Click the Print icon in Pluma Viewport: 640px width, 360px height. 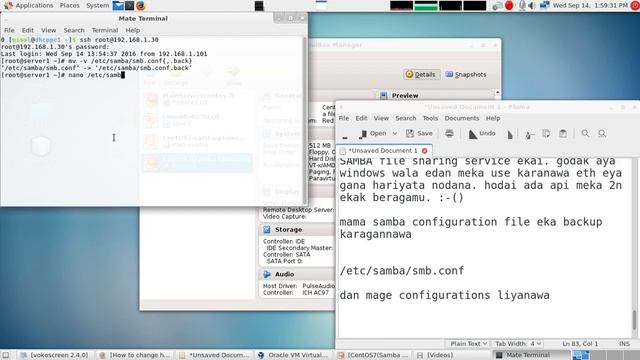tap(449, 133)
